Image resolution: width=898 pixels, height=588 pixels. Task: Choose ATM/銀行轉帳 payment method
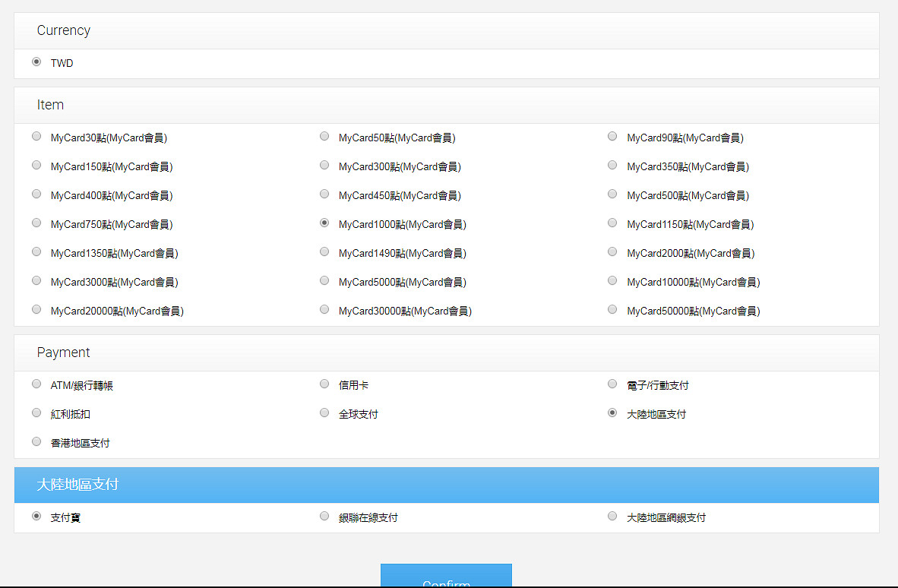36,384
